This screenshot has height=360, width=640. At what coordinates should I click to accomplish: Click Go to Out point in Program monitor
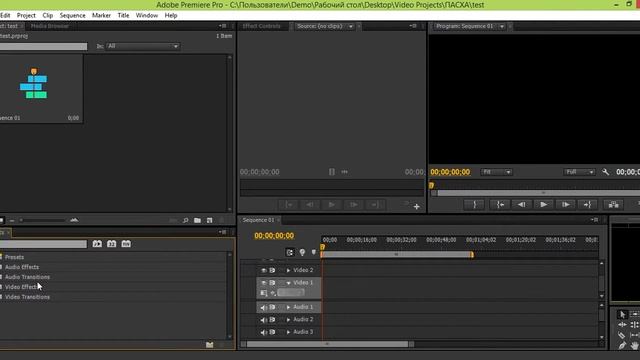point(587,204)
